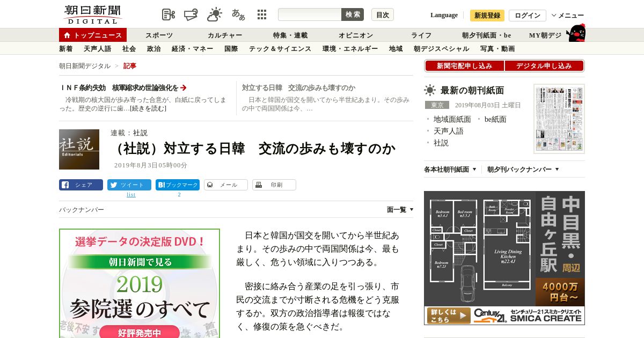Image resolution: width=644 pixels, height=338 pixels.
Task: Expand the メニュー dropdown
Action: coord(568,16)
